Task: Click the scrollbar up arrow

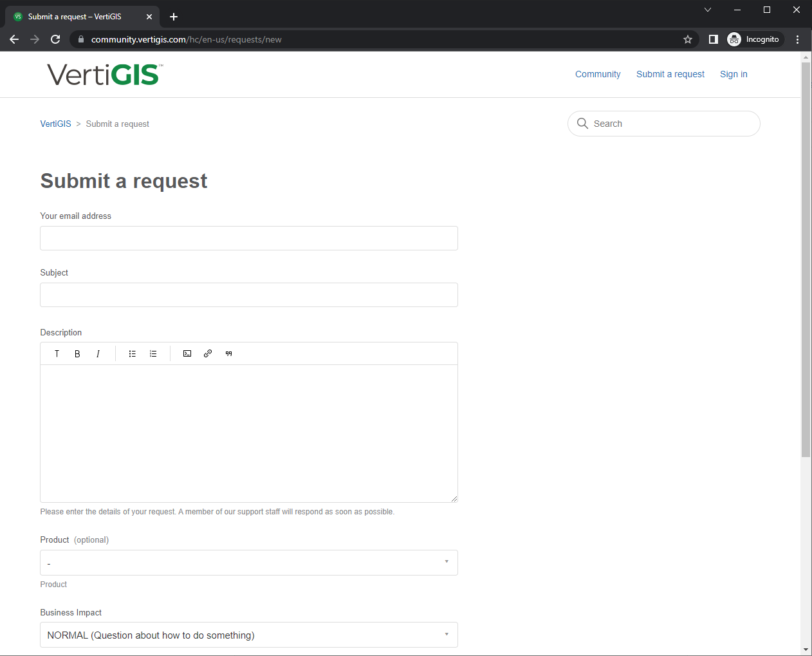Action: click(x=806, y=57)
